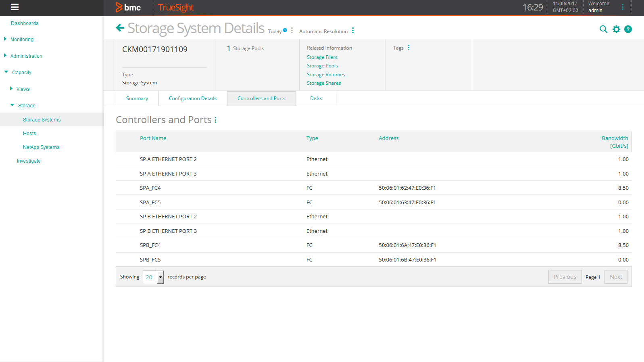Select the SPB_FC5 port row
This screenshot has width=644, height=362.
pos(373,259)
